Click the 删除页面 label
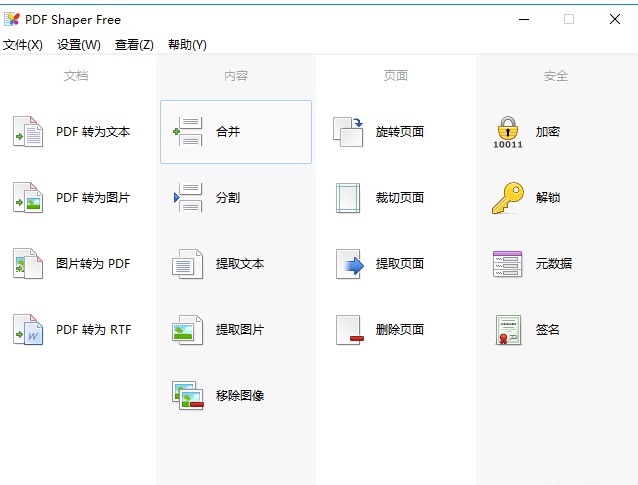 point(400,329)
